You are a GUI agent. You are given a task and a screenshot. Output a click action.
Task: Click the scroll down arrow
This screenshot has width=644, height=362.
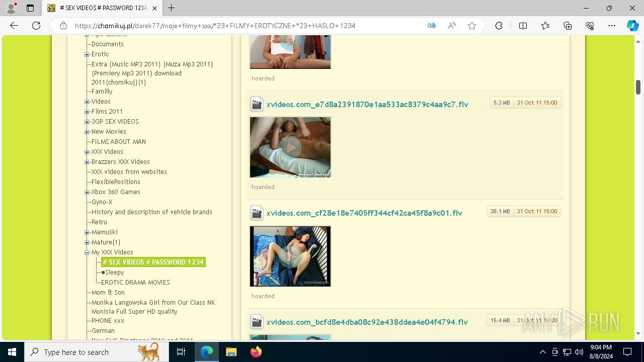638,333
